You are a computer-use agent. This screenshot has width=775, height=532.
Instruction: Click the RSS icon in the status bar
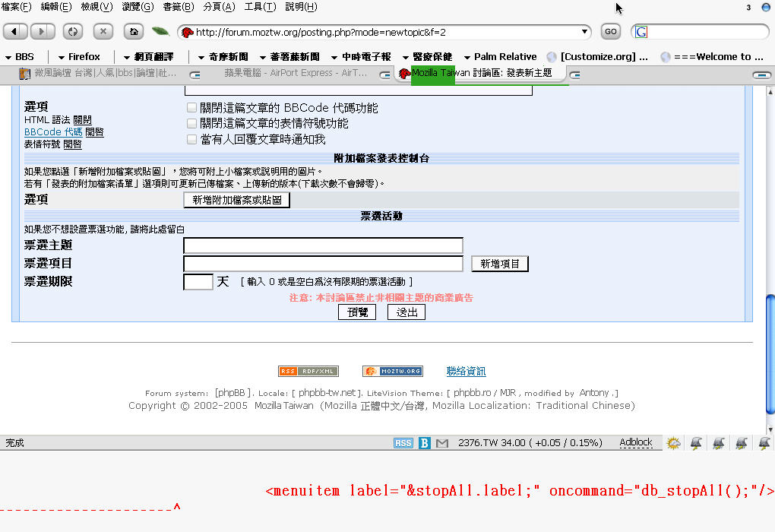403,443
